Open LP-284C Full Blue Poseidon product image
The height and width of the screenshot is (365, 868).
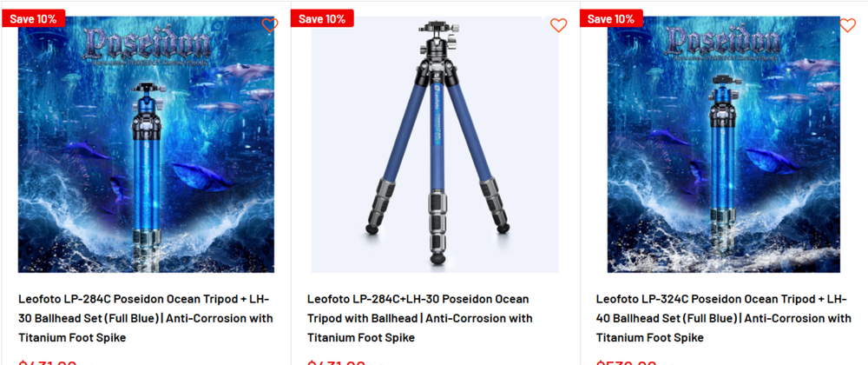tap(146, 144)
